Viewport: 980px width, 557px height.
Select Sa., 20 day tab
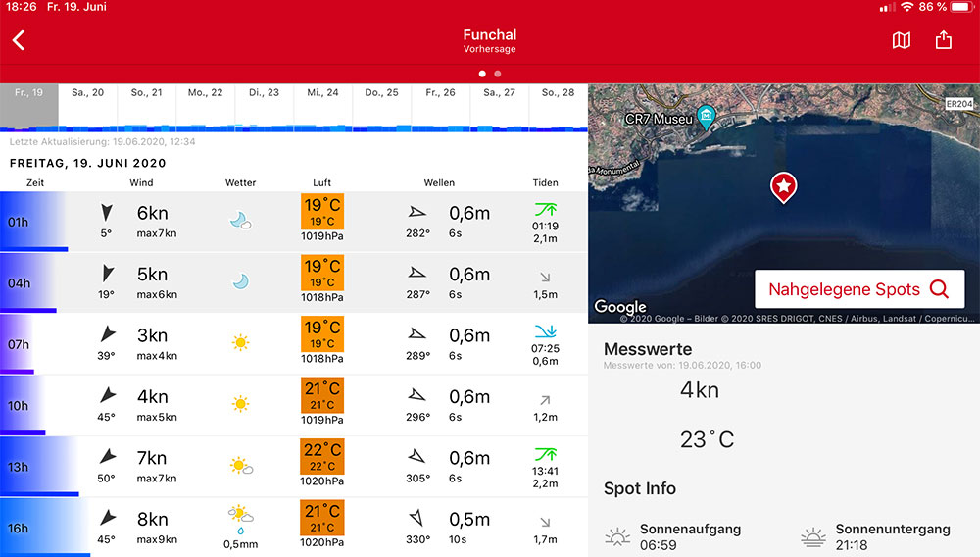tap(87, 92)
